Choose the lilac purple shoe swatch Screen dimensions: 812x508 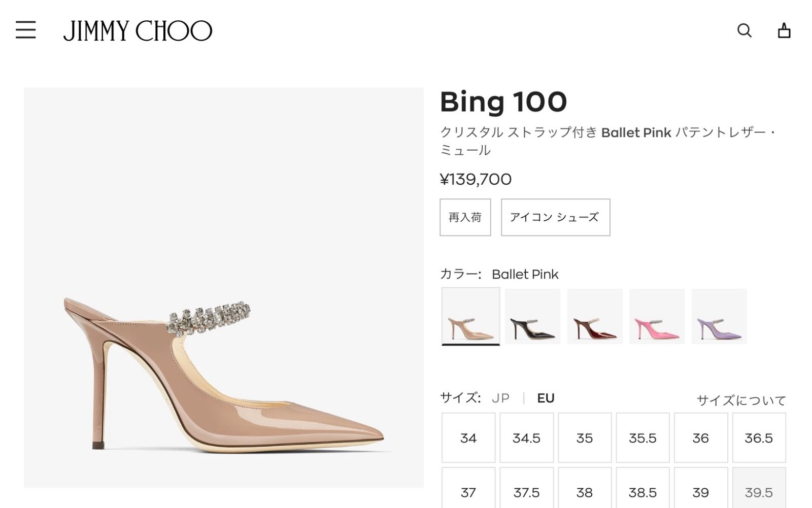(x=719, y=316)
